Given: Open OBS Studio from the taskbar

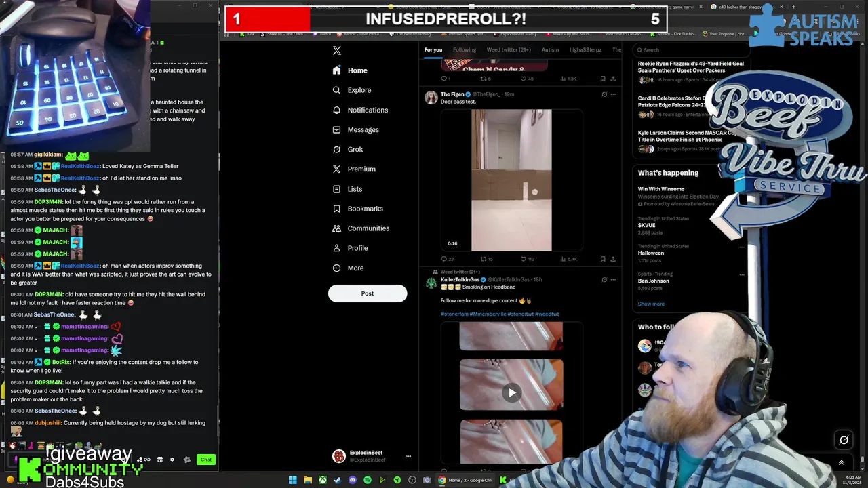Looking at the screenshot, I should 412,480.
